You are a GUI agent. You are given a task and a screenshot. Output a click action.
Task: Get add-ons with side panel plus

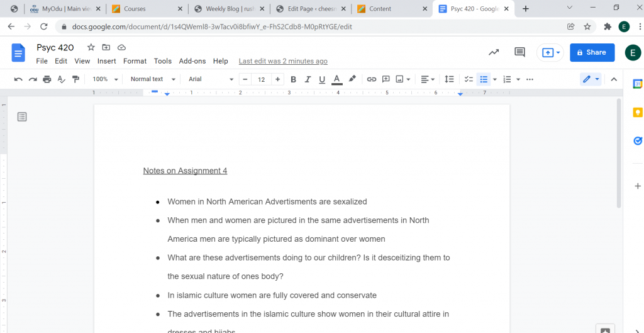click(x=638, y=186)
